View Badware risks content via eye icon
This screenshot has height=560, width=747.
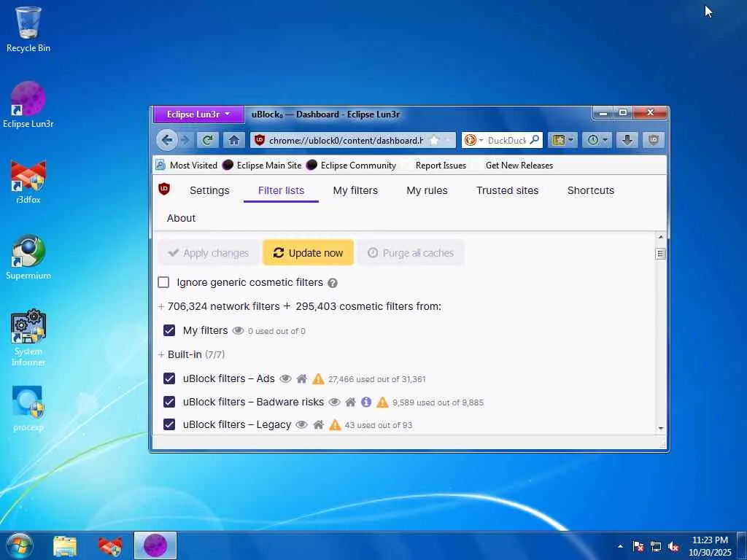(x=334, y=402)
